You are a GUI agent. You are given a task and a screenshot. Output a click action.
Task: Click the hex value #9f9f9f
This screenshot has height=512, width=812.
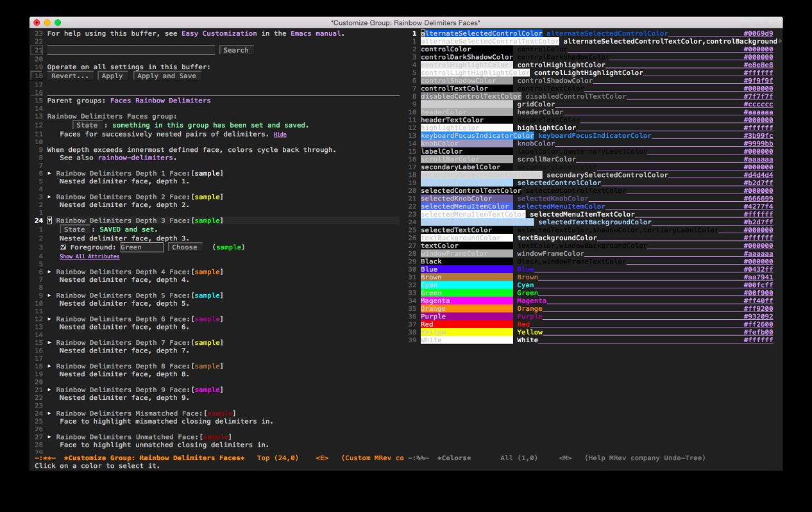tap(758, 81)
